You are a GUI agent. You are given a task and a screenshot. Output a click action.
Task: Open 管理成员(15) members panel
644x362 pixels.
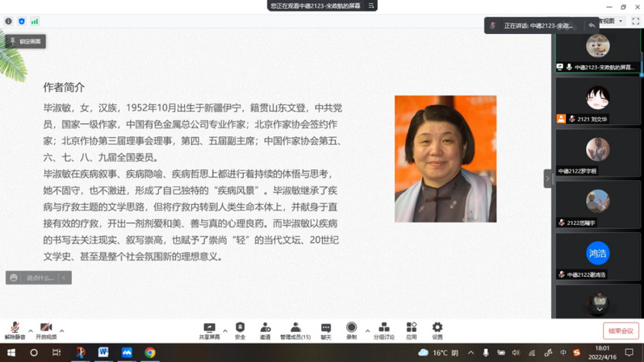coord(295,331)
